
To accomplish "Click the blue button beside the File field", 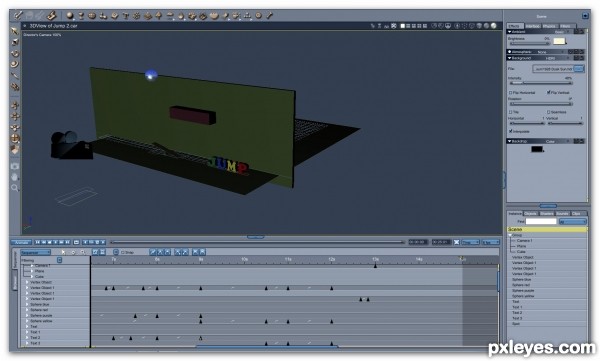I will pyautogui.click(x=579, y=69).
